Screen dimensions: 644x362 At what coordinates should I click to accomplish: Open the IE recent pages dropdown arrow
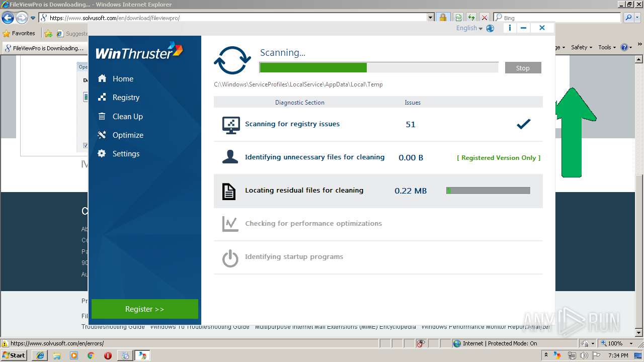[33, 18]
